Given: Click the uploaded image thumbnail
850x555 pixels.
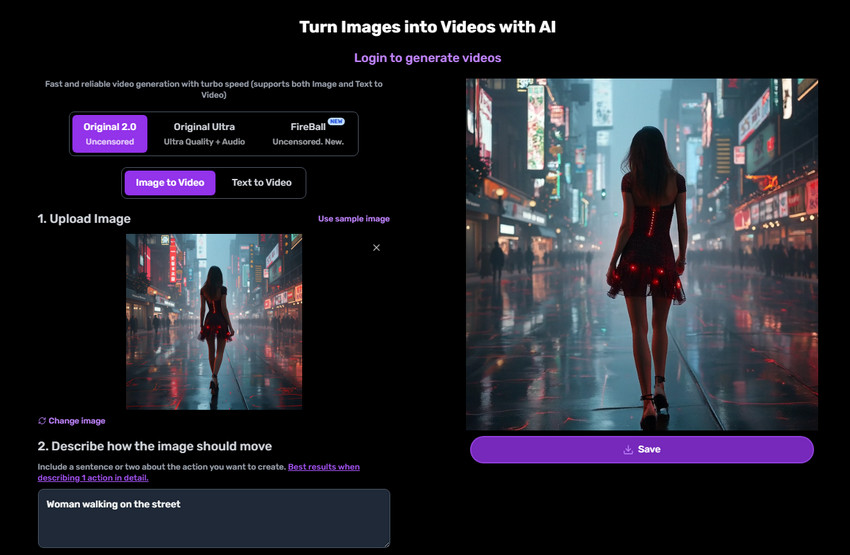Looking at the screenshot, I should coord(214,321).
